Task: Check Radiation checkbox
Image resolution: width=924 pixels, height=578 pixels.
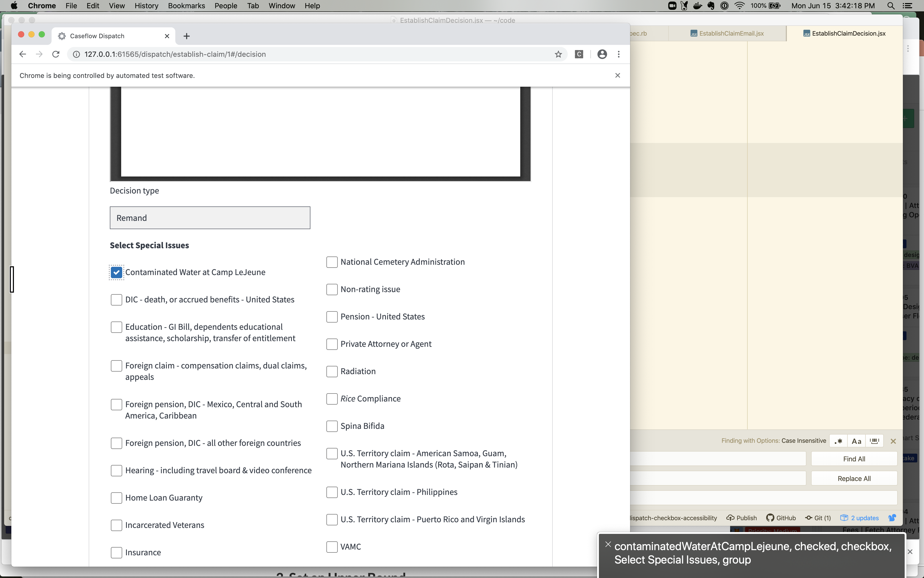Action: 332,372
